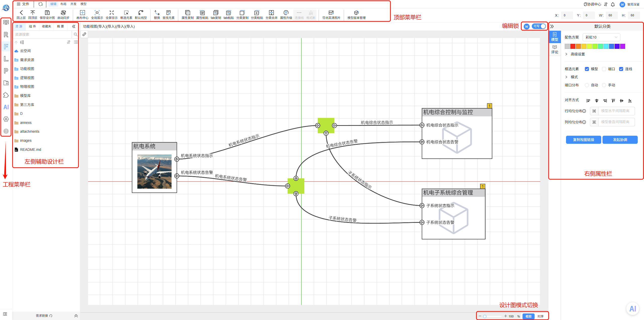Screen dimensions: 644x320
Task: Click the 属性复制 copy attributes icon
Action: (188, 13)
